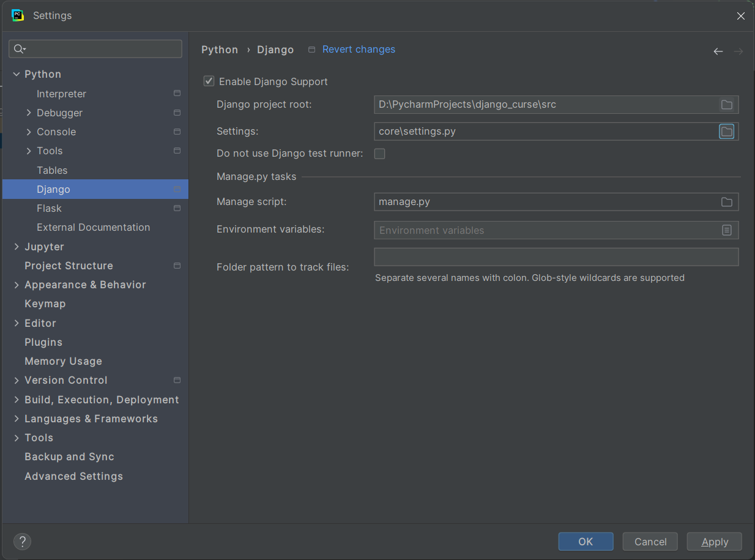
Task: Expand Appearance & Behavior group
Action: pos(17,285)
